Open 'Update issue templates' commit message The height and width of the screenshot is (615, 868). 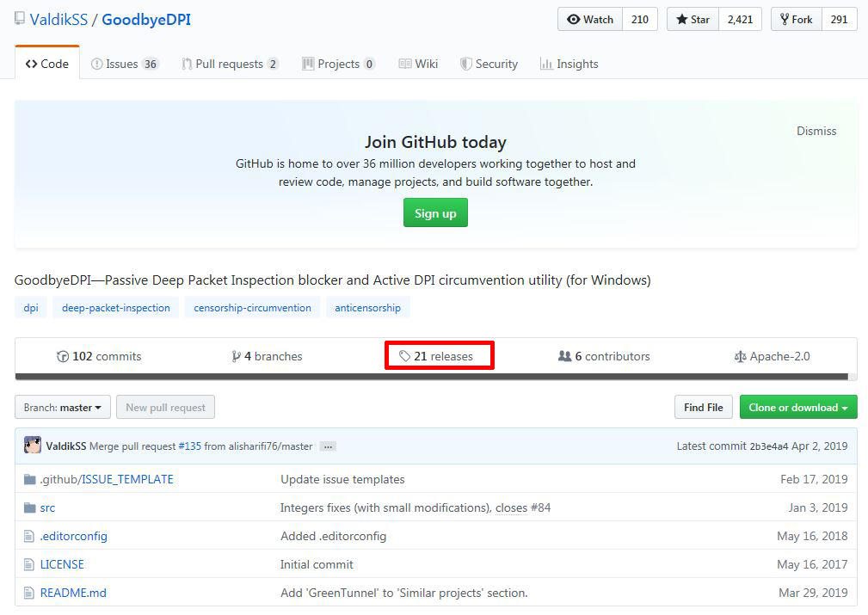[x=342, y=479]
